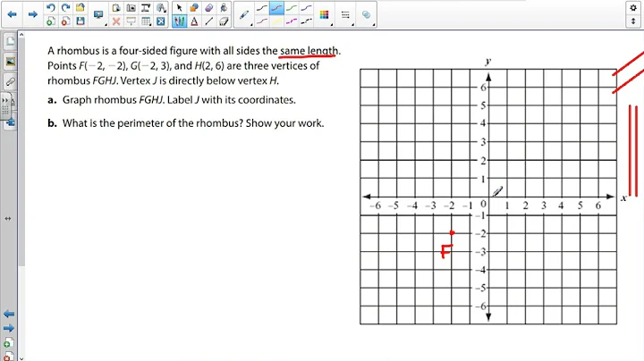
Task: Go to previous page with the sidebar's blue left arrow
Action: (x=9, y=315)
